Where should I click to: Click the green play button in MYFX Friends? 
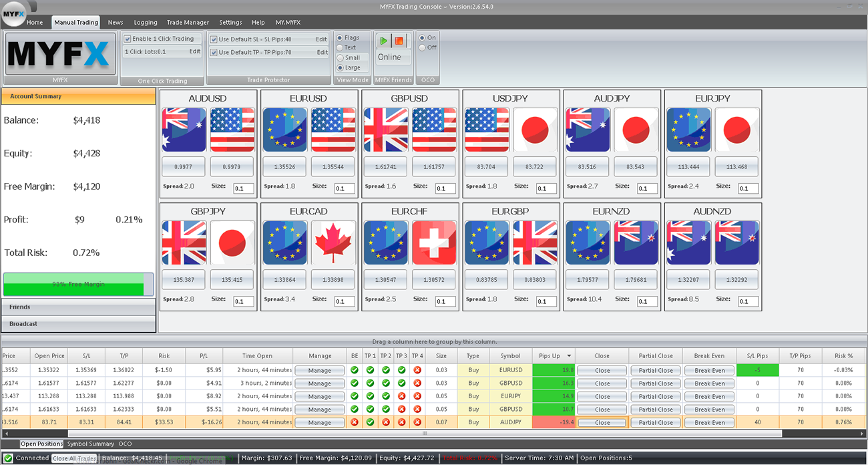[x=383, y=41]
